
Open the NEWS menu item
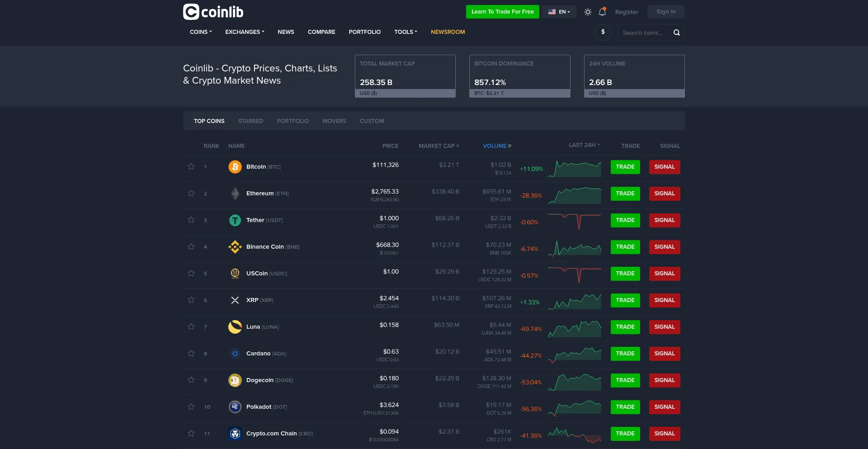pyautogui.click(x=286, y=32)
